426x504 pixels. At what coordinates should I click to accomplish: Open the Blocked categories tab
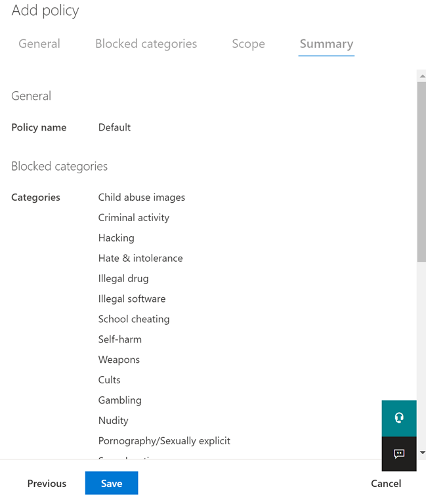coord(146,44)
